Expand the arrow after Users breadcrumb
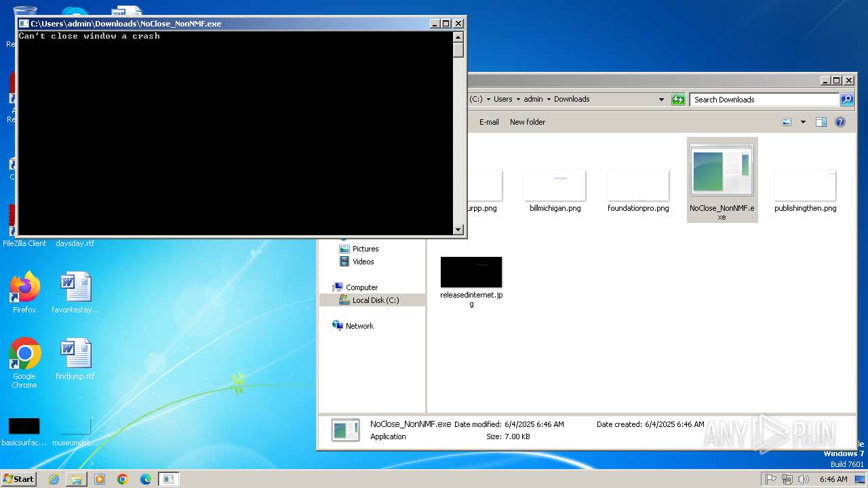The width and height of the screenshot is (868, 488). 518,99
